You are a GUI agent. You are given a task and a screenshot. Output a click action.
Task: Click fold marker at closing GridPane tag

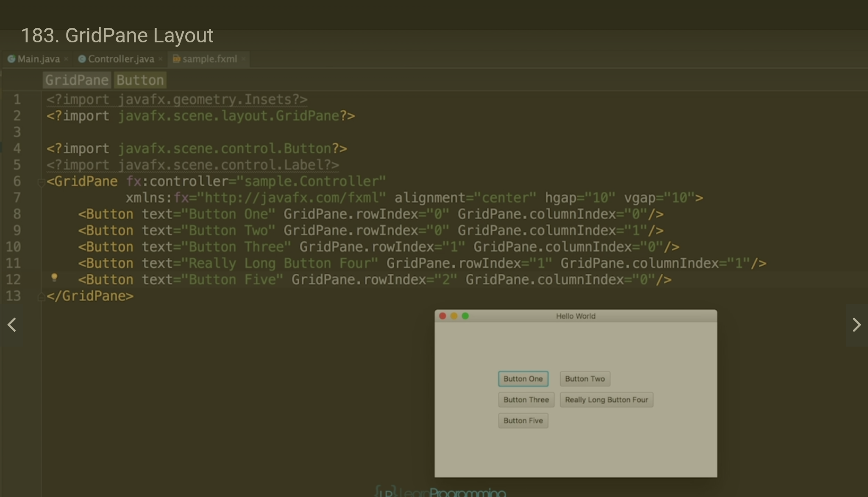tap(41, 297)
